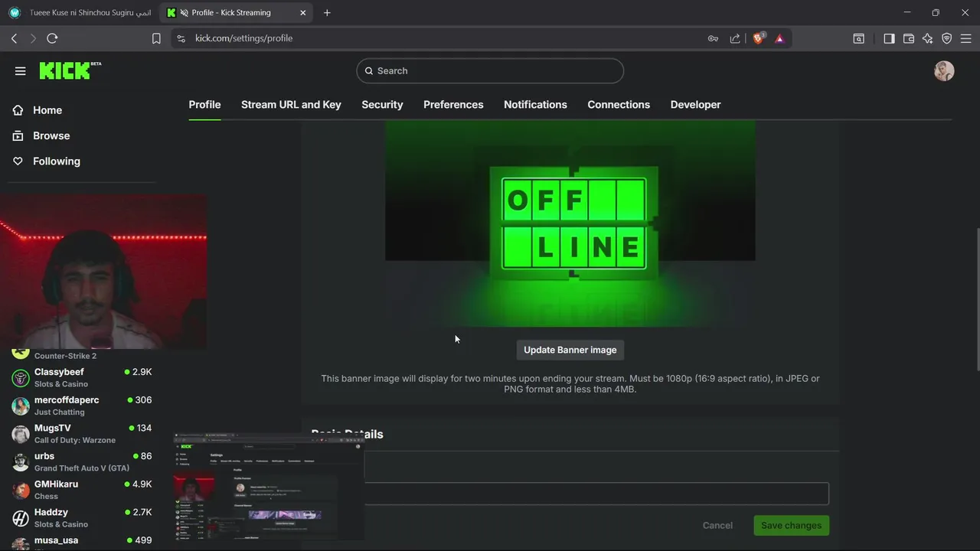The image size is (980, 551).
Task: Reload the current page
Action: tap(52, 38)
